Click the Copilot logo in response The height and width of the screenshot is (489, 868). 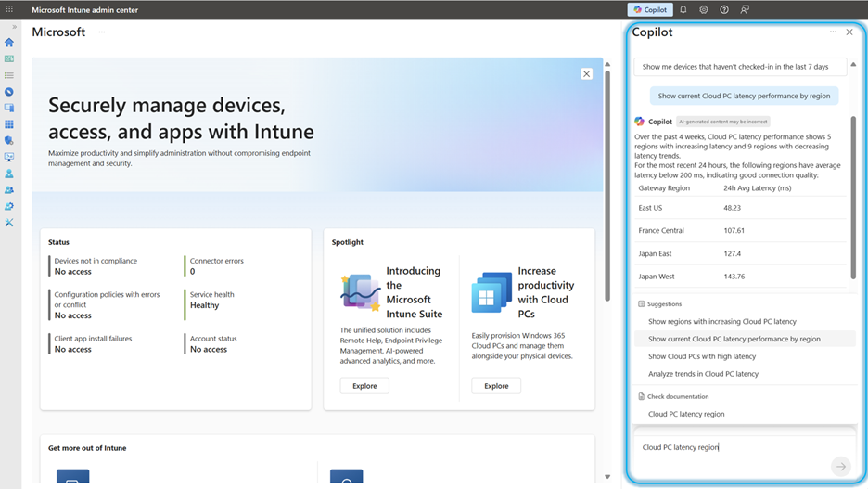(x=639, y=122)
